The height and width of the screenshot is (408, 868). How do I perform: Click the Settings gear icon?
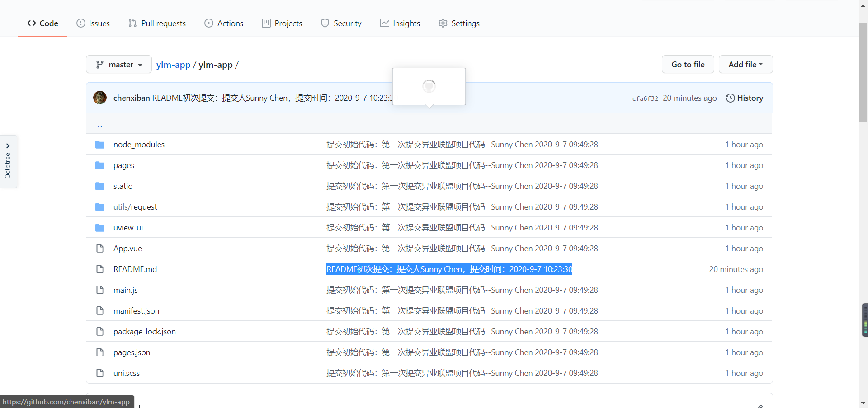coord(443,23)
